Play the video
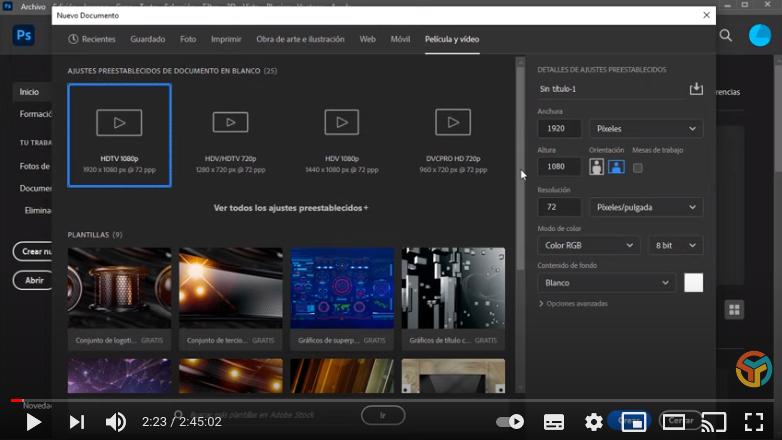The height and width of the screenshot is (440, 782). (x=33, y=422)
